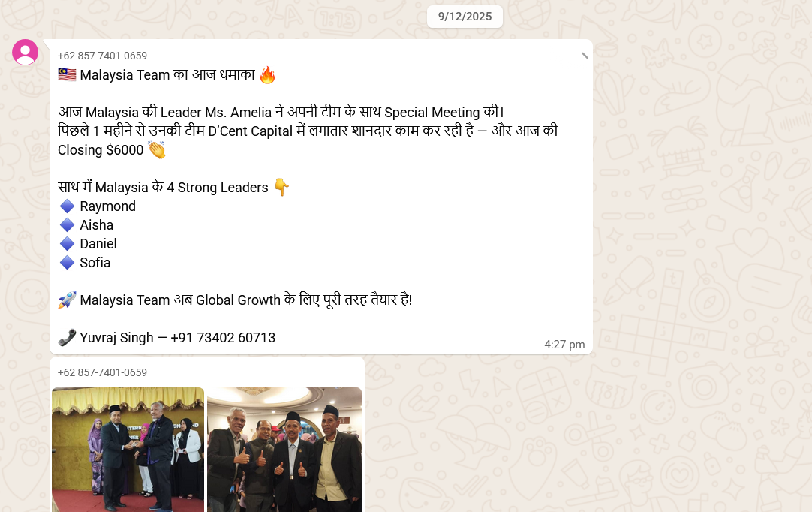Click the blue diamond beside Aisha
Viewport: 812px width, 512px height.
click(x=68, y=225)
